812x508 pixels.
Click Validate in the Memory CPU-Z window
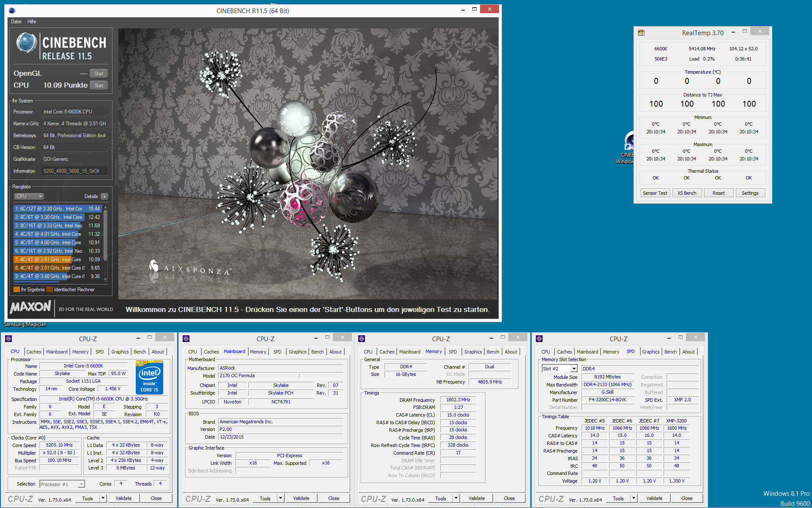pos(477,498)
